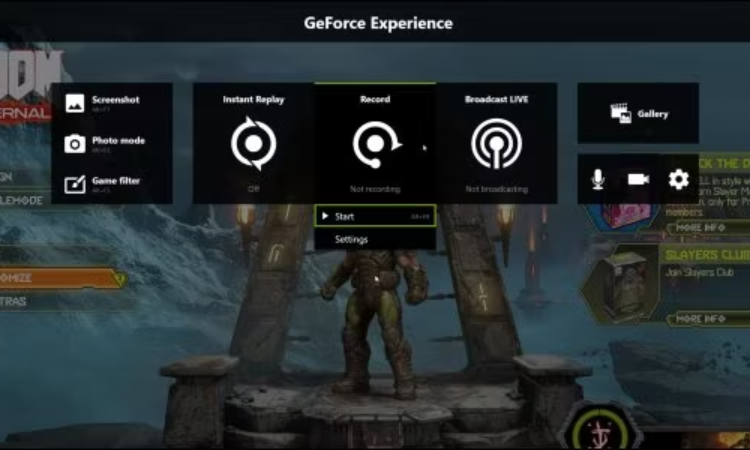Open overlay settings gear icon

coord(678,179)
